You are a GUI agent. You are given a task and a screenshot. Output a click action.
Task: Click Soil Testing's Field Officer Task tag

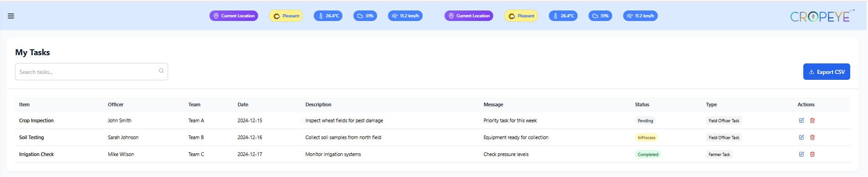(724, 137)
